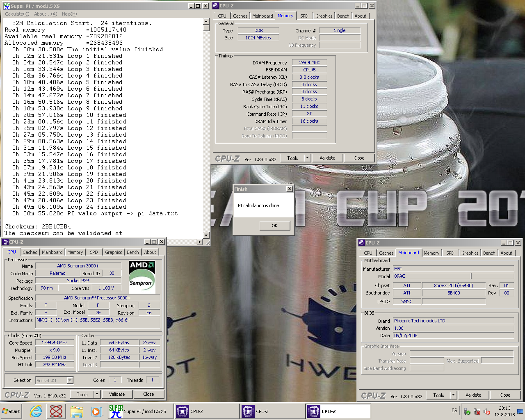Click the tray icon with green check

(467, 411)
